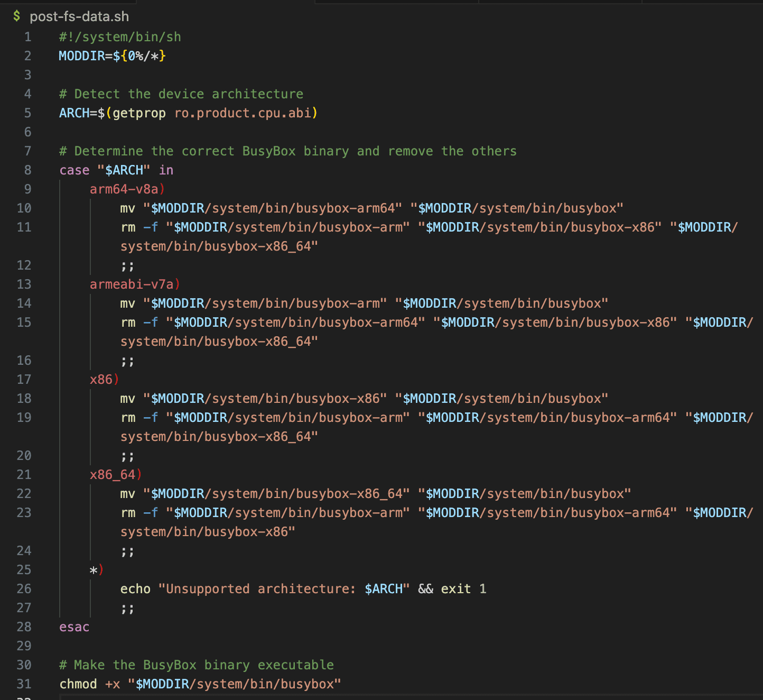
Task: Click the echo command on line 26
Action: tap(135, 589)
